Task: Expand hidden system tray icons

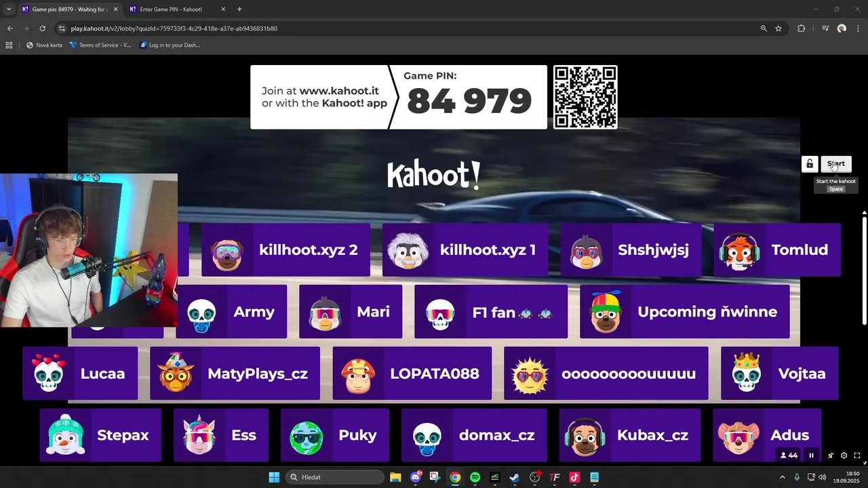Action: (x=782, y=477)
